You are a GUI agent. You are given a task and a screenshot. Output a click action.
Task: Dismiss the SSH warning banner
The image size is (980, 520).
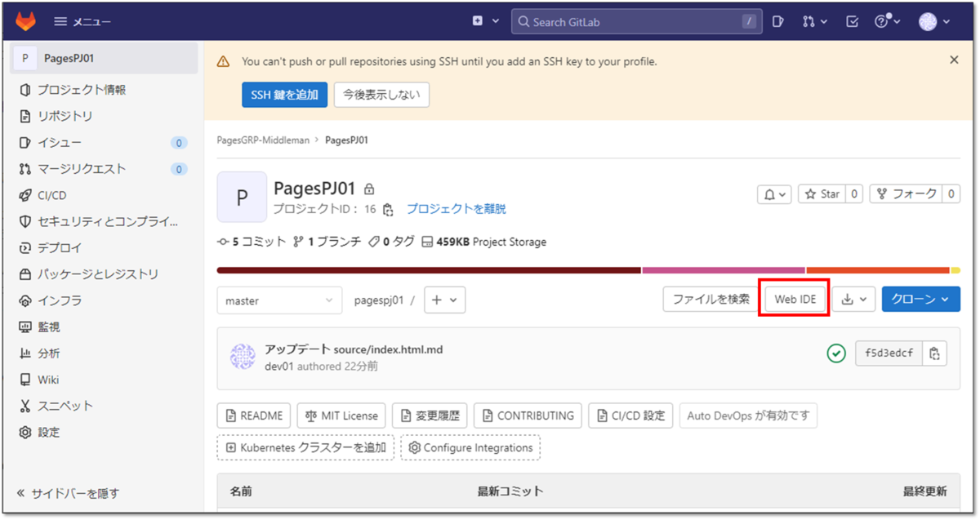954,60
